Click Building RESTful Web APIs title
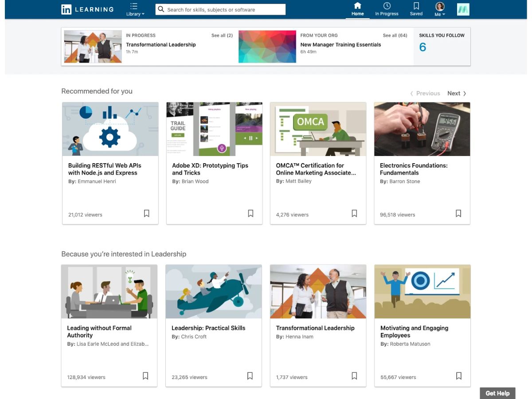Viewport: 532px width, 399px height. click(105, 169)
